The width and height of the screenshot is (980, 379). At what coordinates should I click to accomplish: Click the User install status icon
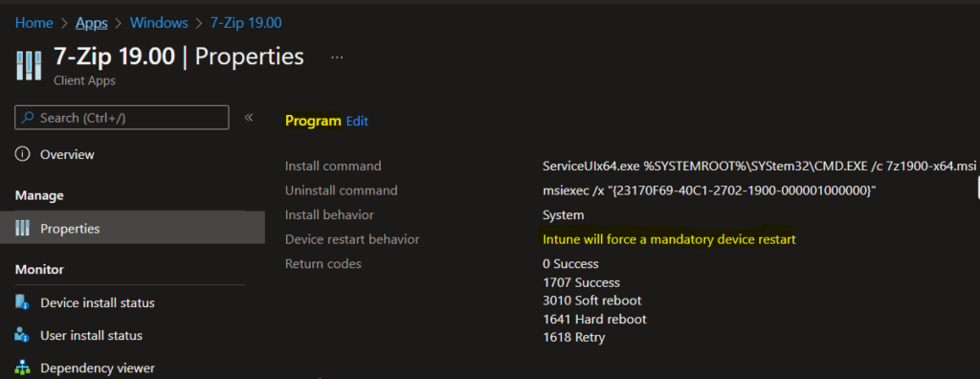[23, 335]
